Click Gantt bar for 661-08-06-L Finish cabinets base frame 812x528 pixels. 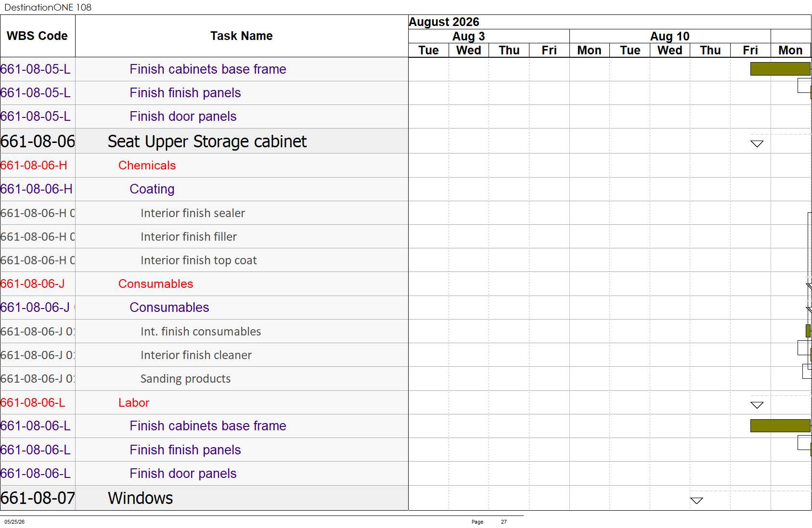click(x=780, y=425)
